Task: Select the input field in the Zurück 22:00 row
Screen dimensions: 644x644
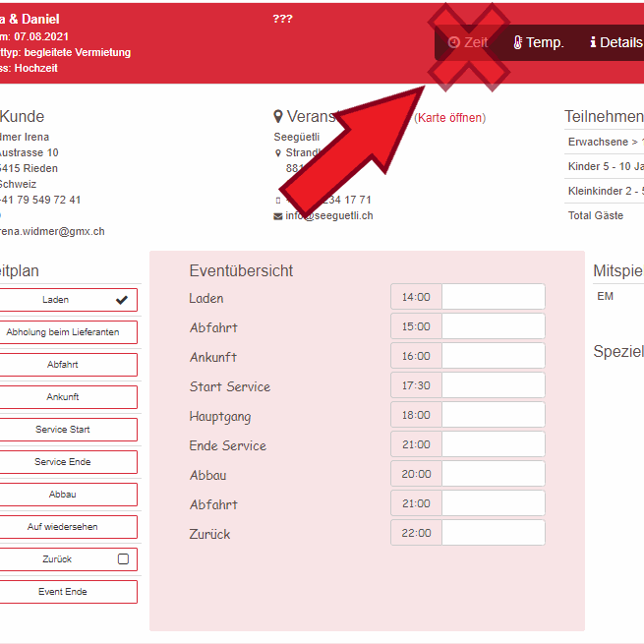Action: point(493,533)
